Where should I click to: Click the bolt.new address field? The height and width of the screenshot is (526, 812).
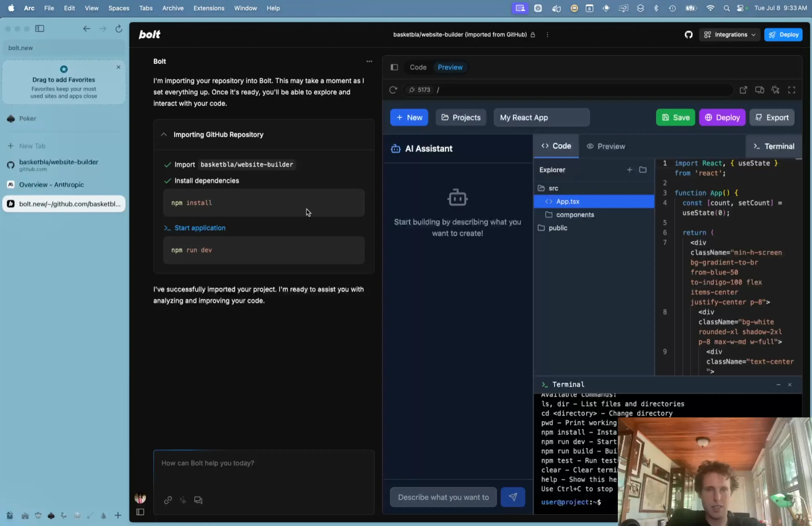click(x=64, y=48)
